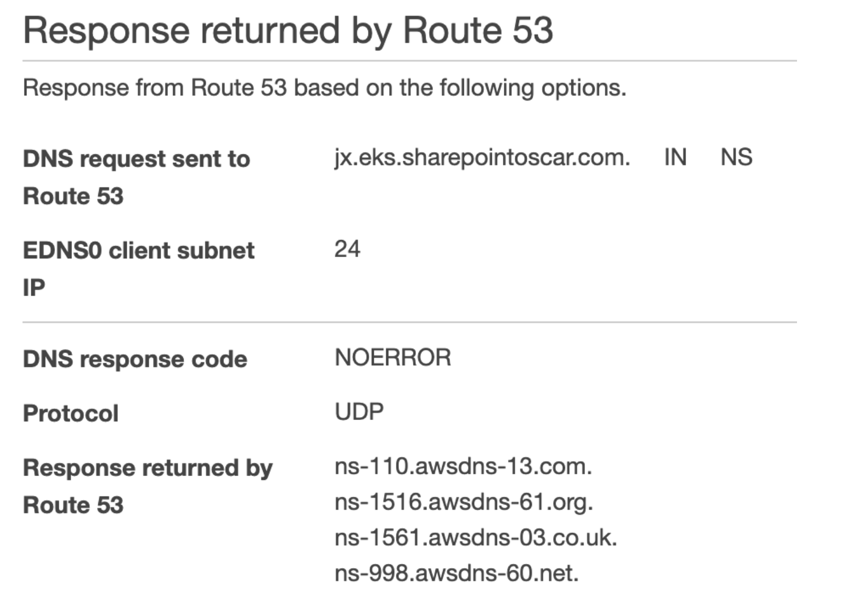Click the IN class value
Screen dimensions: 849x616
[675, 157]
